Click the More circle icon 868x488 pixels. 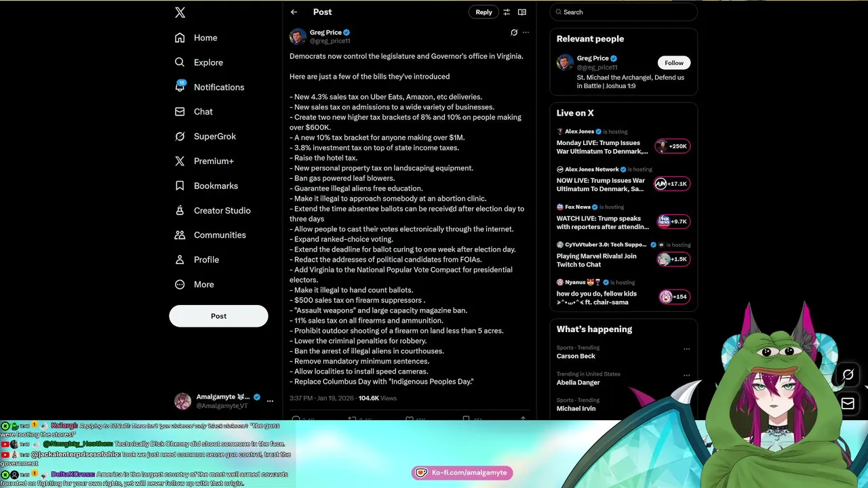(180, 285)
